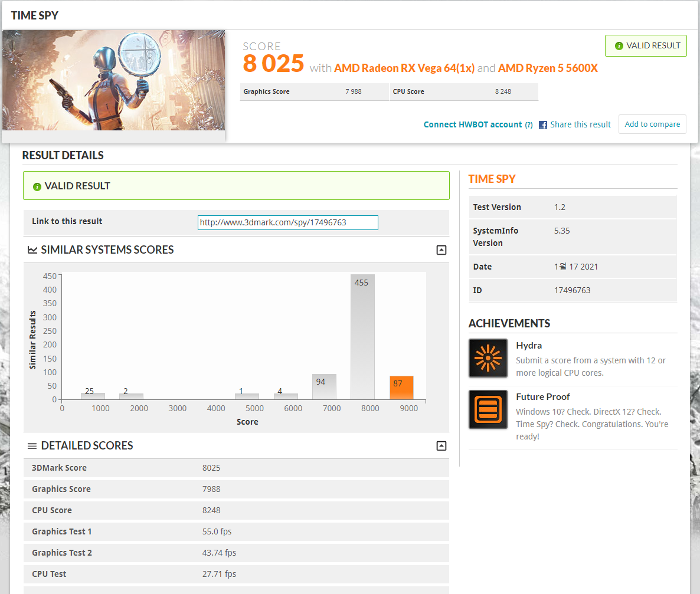Click the CPU Score row value 8248
Viewport: 700px width, 594px height.
tap(211, 510)
